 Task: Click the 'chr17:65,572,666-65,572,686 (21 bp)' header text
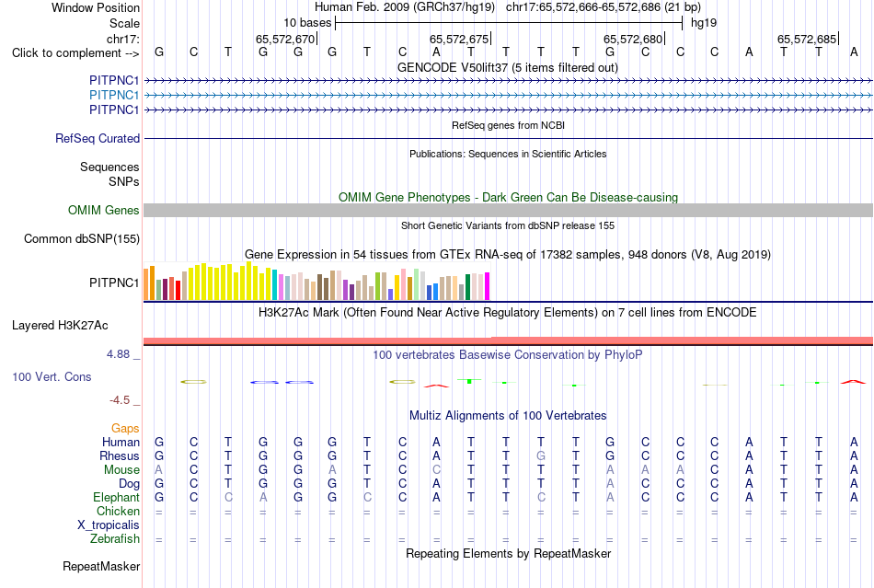604,7
